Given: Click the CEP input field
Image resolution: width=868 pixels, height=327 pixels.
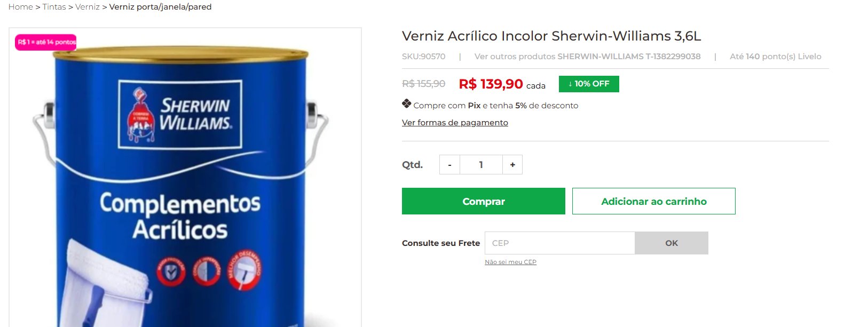Looking at the screenshot, I should 559,243.
